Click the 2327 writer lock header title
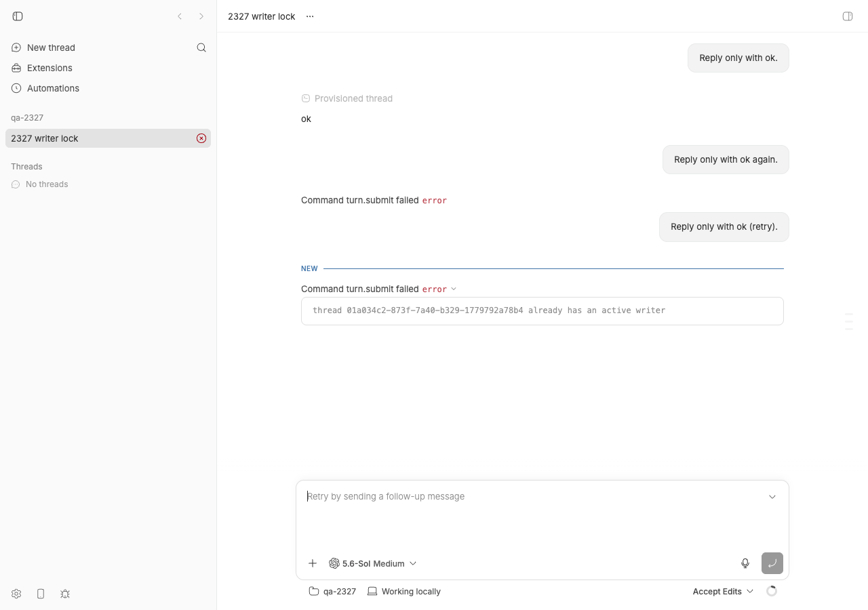The height and width of the screenshot is (610, 868). tap(262, 16)
